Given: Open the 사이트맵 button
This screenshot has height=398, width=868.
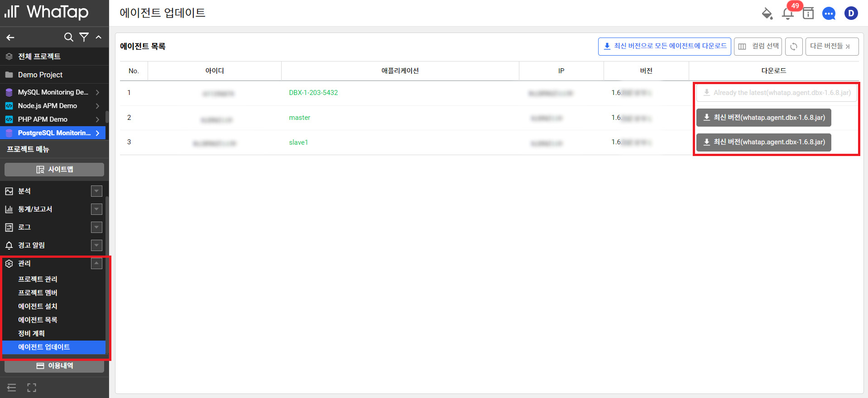Looking at the screenshot, I should (x=54, y=170).
